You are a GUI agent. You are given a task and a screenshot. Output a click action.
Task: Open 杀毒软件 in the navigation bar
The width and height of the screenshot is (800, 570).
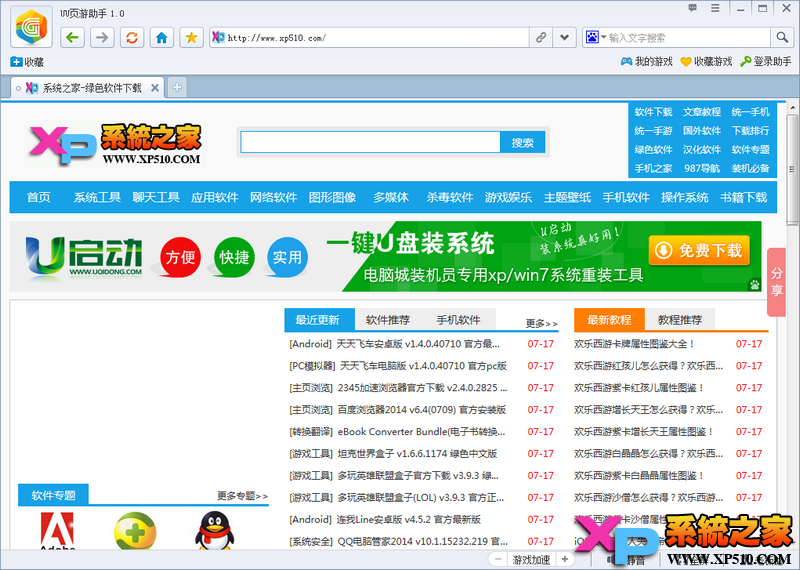pyautogui.click(x=449, y=197)
